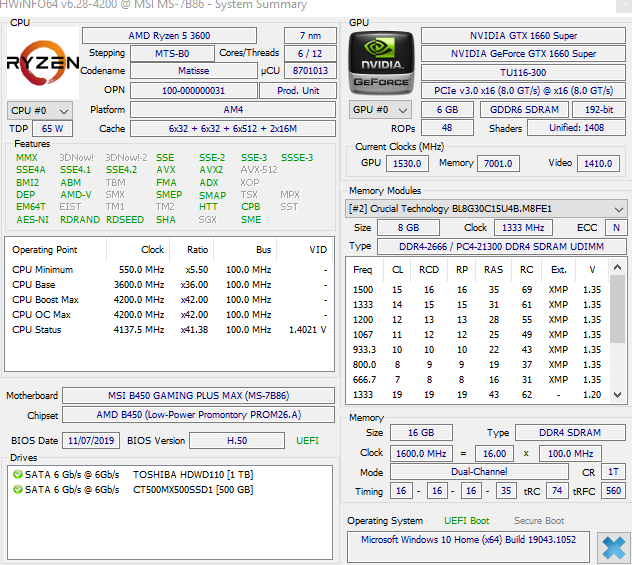
Task: Expand the Crucial Technology memory module dropdown
Action: 485,209
